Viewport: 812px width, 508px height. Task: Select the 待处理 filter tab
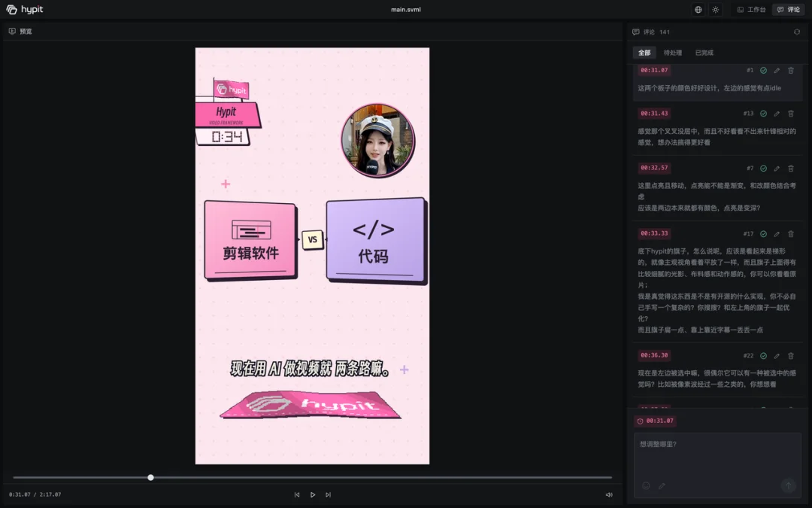(673, 53)
